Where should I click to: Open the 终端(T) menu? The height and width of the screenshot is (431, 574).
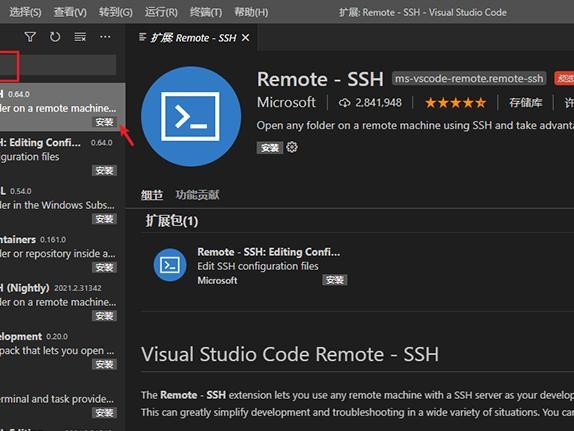click(206, 12)
